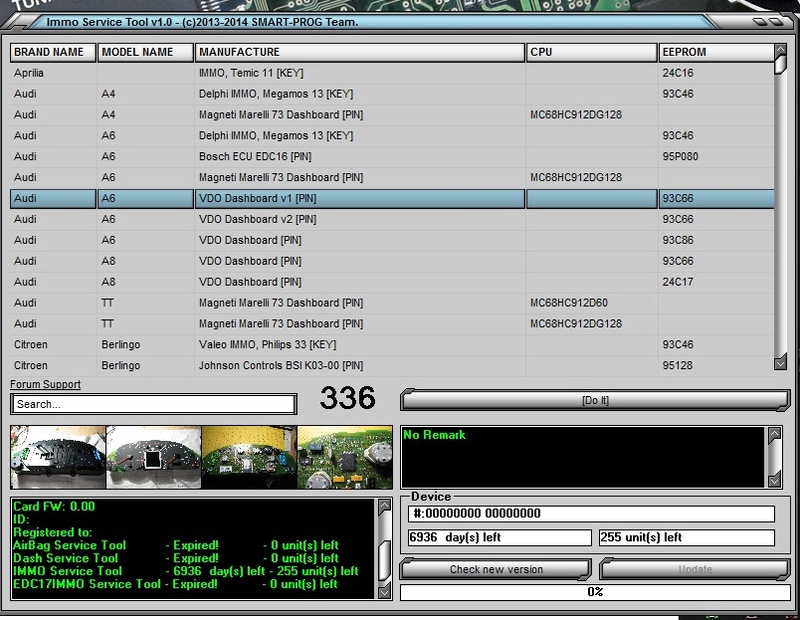The height and width of the screenshot is (620, 800).
Task: Select Audi A6 row with 93C86 EEPROM
Action: (392, 240)
